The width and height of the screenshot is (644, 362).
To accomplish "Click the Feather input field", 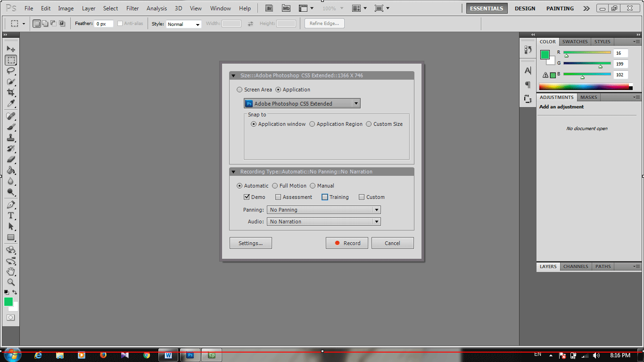I will 104,24.
